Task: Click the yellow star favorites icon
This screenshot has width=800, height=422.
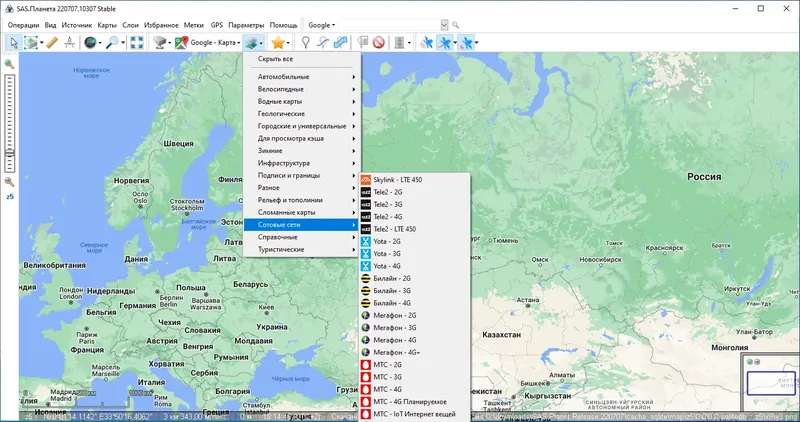Action: pyautogui.click(x=278, y=43)
